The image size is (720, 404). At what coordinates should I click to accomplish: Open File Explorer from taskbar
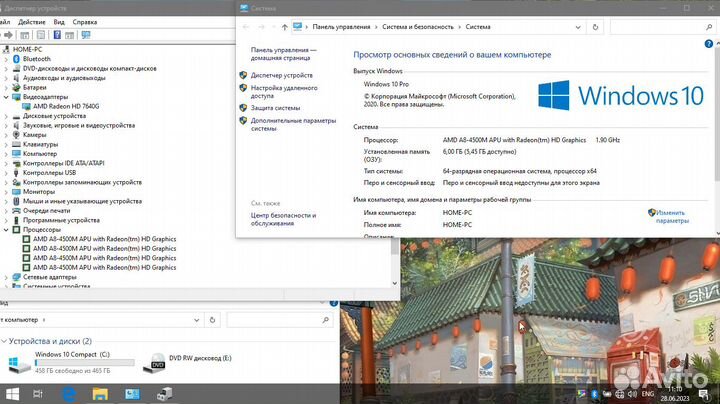coord(100,394)
